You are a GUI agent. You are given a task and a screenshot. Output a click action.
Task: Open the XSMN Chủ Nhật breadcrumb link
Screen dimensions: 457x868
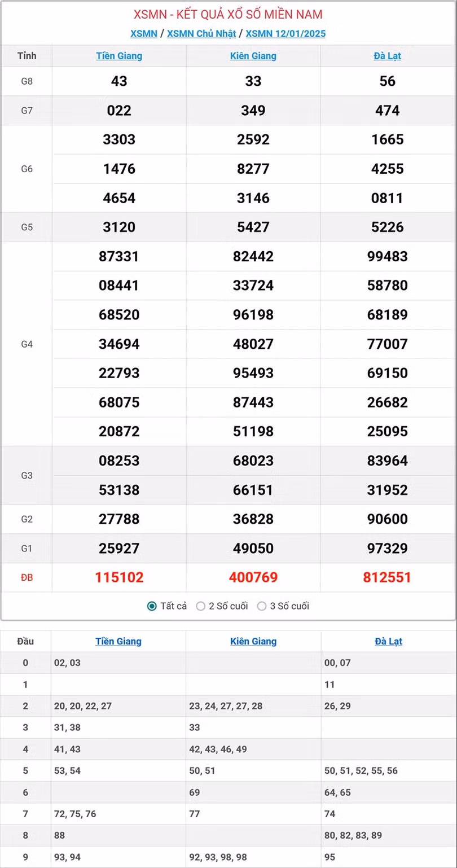[x=201, y=33]
